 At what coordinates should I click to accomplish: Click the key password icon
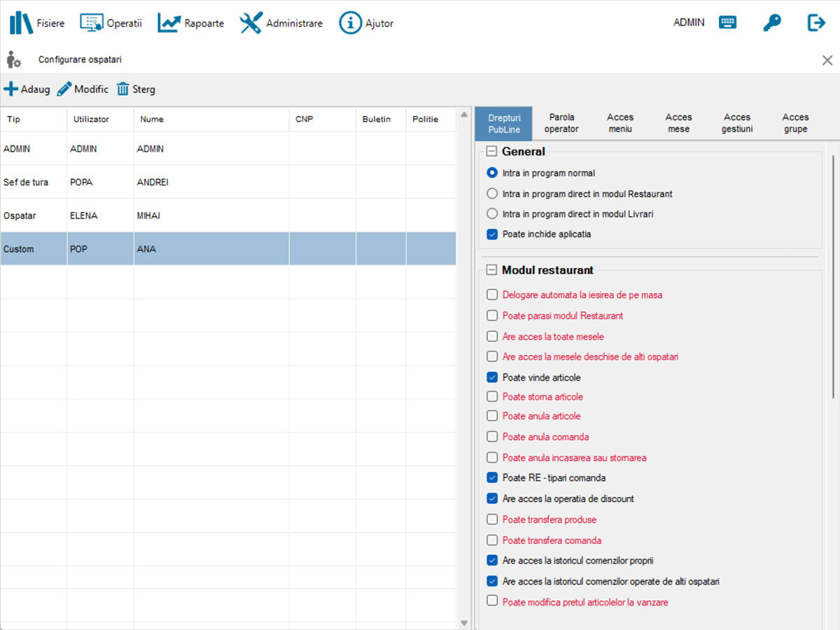pyautogui.click(x=772, y=22)
